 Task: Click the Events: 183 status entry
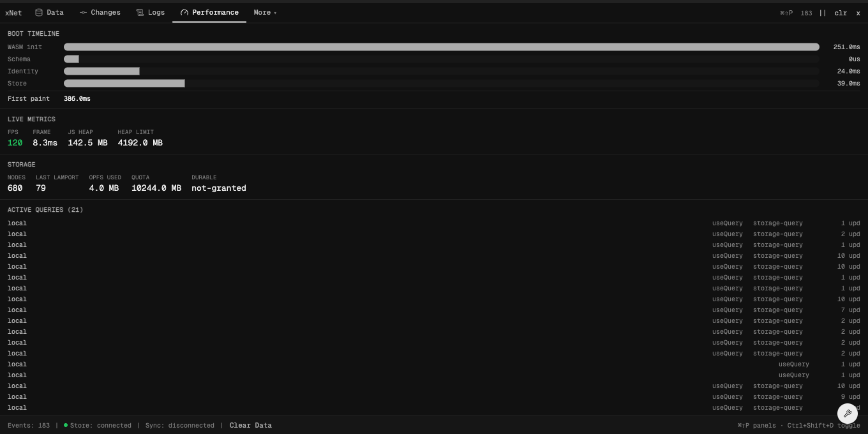coord(29,425)
